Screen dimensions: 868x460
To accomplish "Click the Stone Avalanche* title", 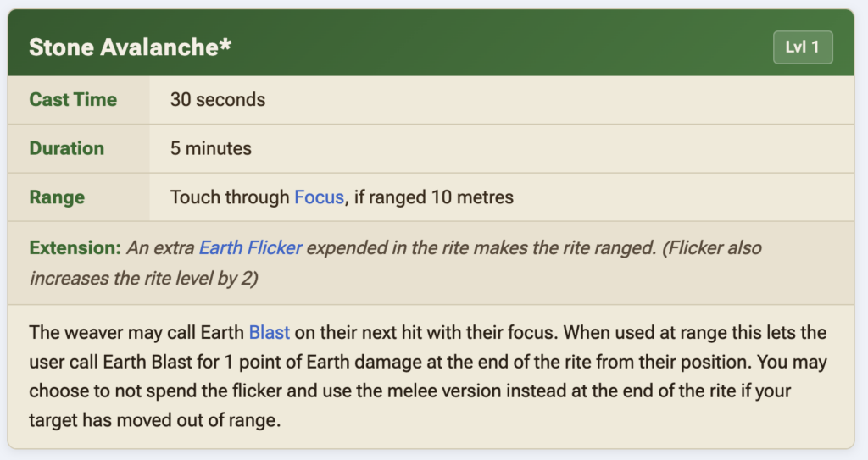I will [x=130, y=47].
